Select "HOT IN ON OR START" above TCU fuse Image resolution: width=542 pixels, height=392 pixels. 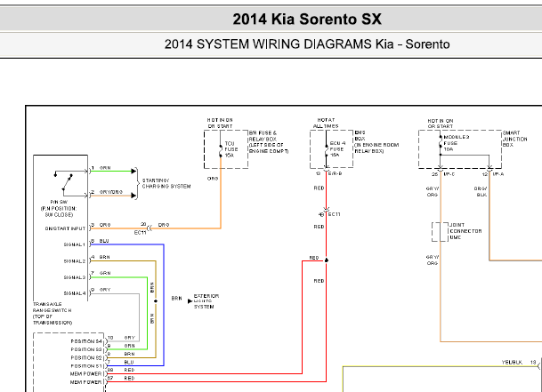[x=220, y=123]
